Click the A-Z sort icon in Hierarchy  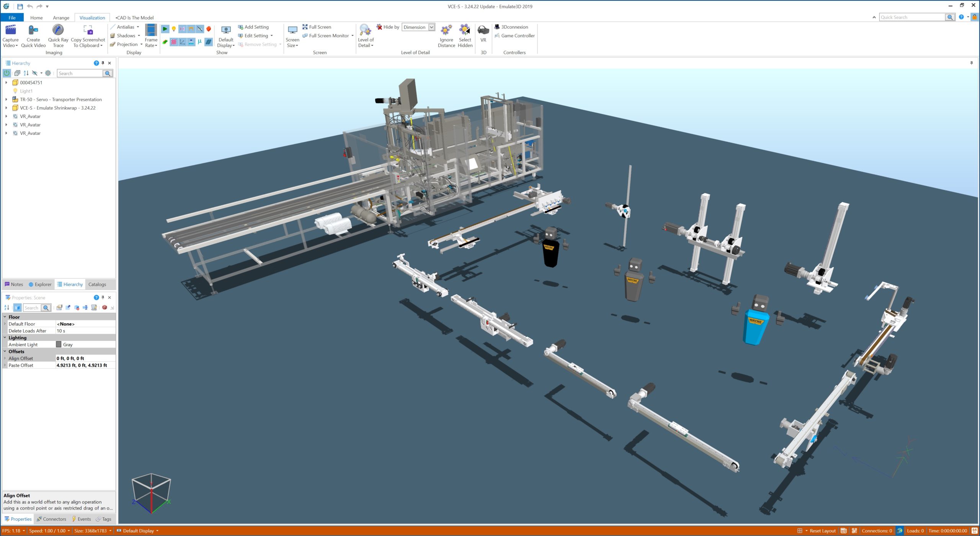click(x=26, y=73)
